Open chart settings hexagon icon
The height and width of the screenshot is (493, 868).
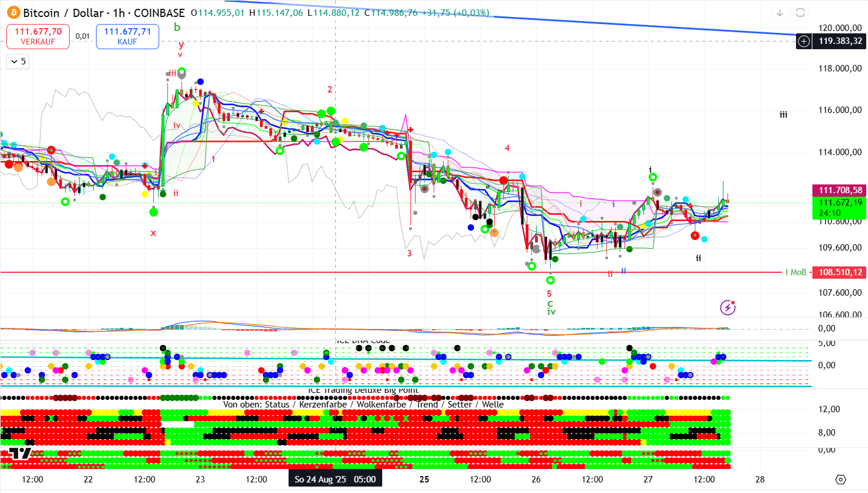click(840, 480)
